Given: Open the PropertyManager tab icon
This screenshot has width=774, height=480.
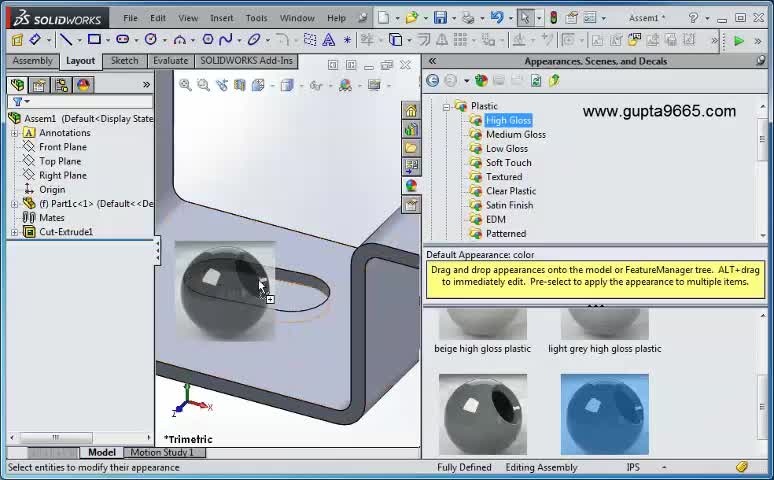Looking at the screenshot, I should pos(39,85).
